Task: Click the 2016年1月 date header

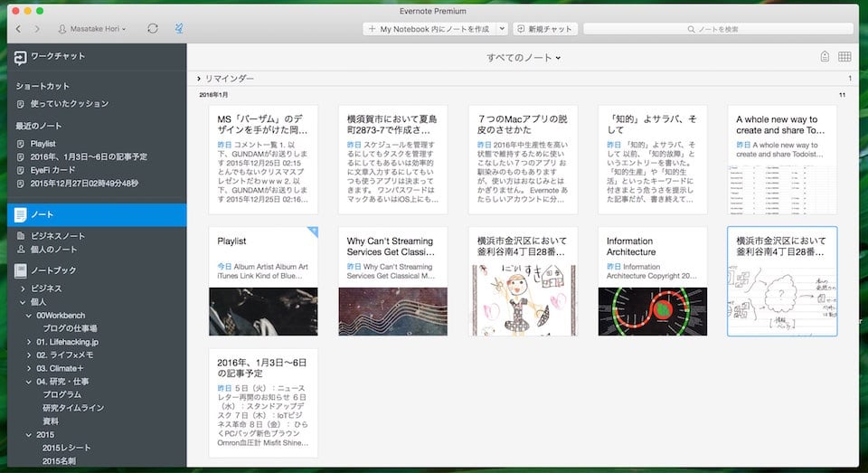Action: pyautogui.click(x=213, y=95)
